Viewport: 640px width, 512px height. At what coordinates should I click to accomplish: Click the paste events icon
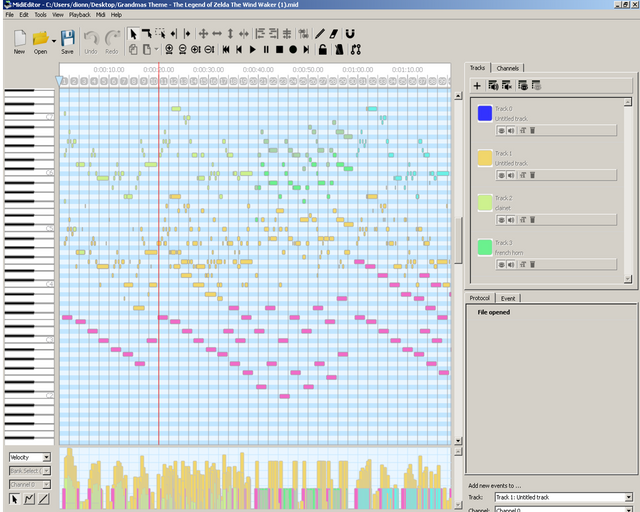coord(147,49)
